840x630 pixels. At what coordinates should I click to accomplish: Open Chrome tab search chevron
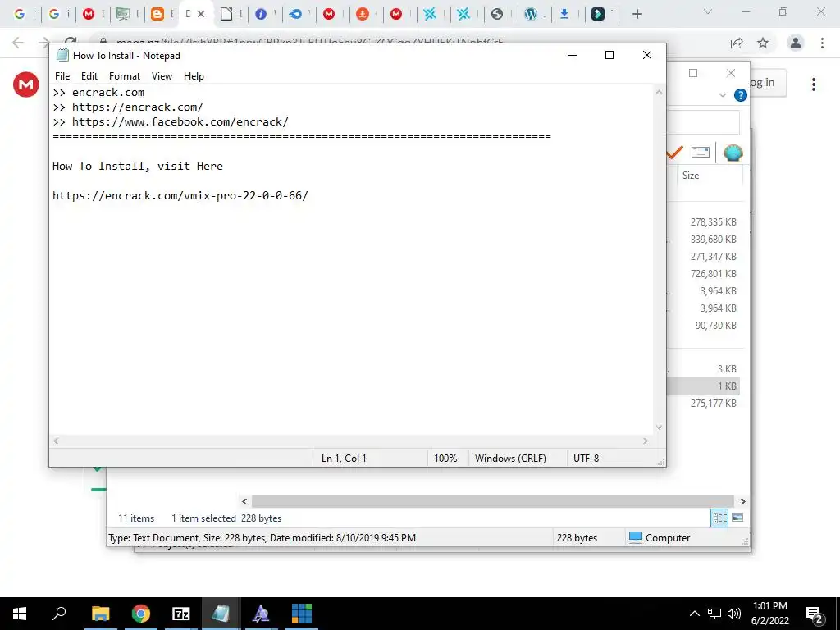(708, 11)
